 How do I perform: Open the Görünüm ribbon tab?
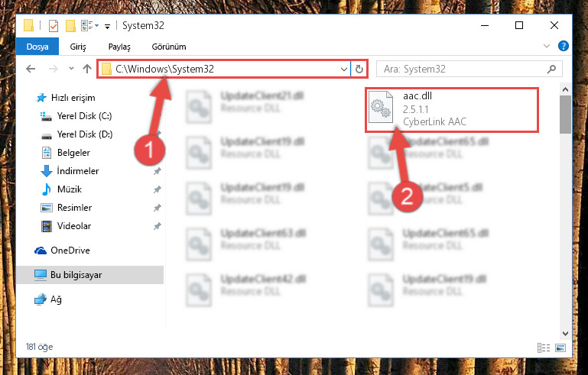169,47
